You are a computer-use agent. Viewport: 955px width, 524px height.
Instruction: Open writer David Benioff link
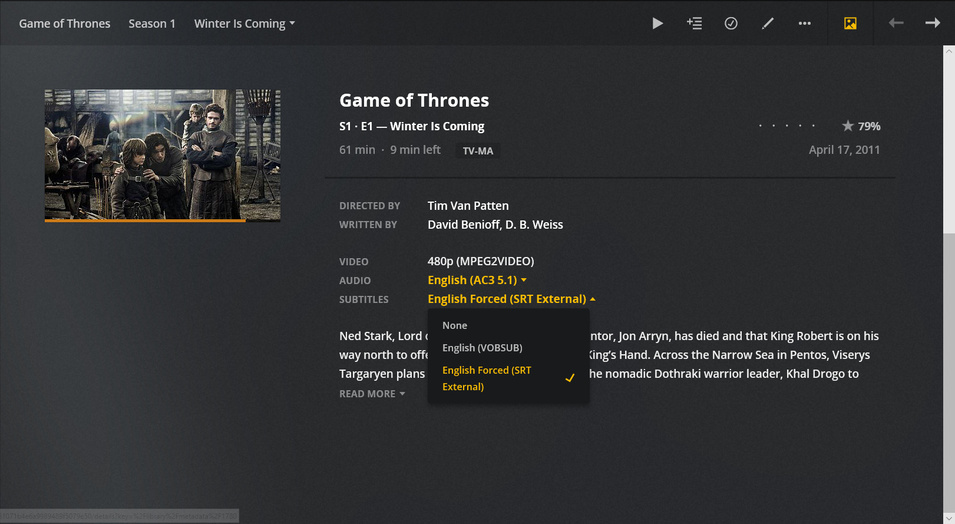point(463,225)
